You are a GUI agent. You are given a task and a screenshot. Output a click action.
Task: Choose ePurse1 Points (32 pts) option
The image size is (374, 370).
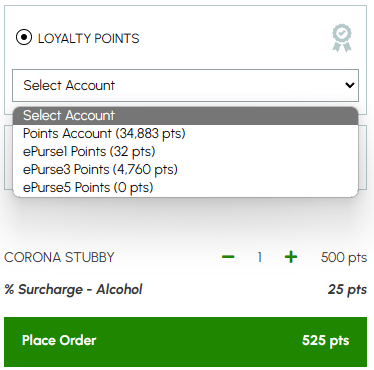185,152
